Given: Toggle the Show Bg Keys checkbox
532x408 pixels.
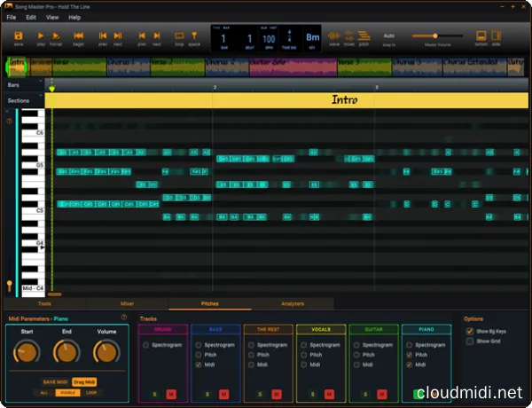Looking at the screenshot, I should coord(470,332).
